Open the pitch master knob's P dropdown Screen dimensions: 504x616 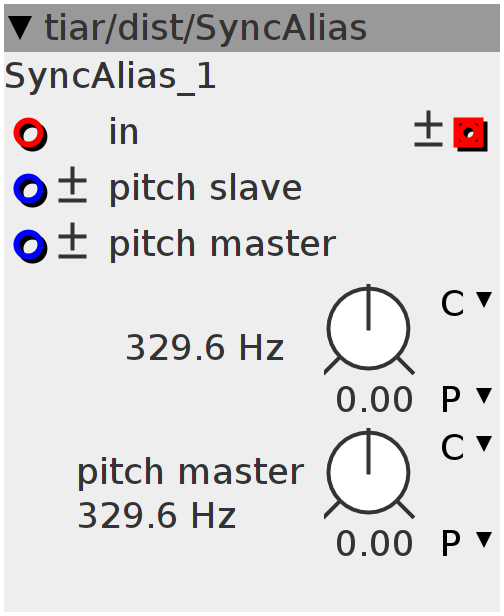(484, 539)
